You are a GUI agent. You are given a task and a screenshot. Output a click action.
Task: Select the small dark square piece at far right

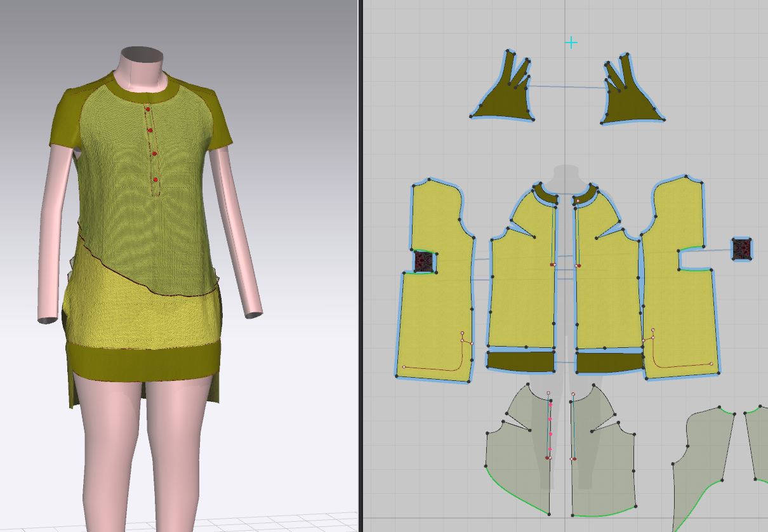click(741, 248)
